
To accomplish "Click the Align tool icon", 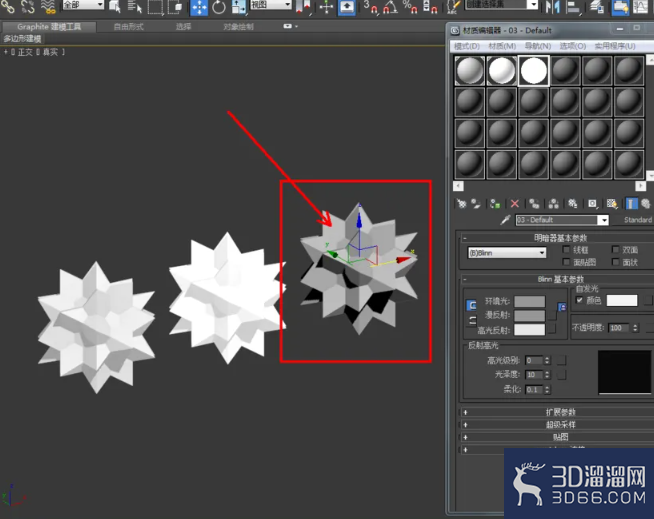I will pyautogui.click(x=574, y=8).
